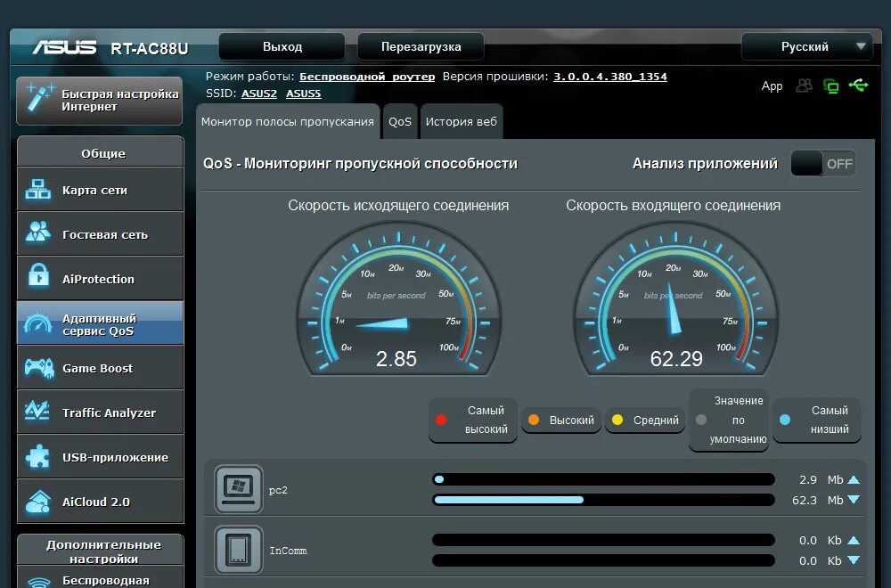
Task: Open USB-приложение puzzle piece icon
Action: pyautogui.click(x=37, y=456)
